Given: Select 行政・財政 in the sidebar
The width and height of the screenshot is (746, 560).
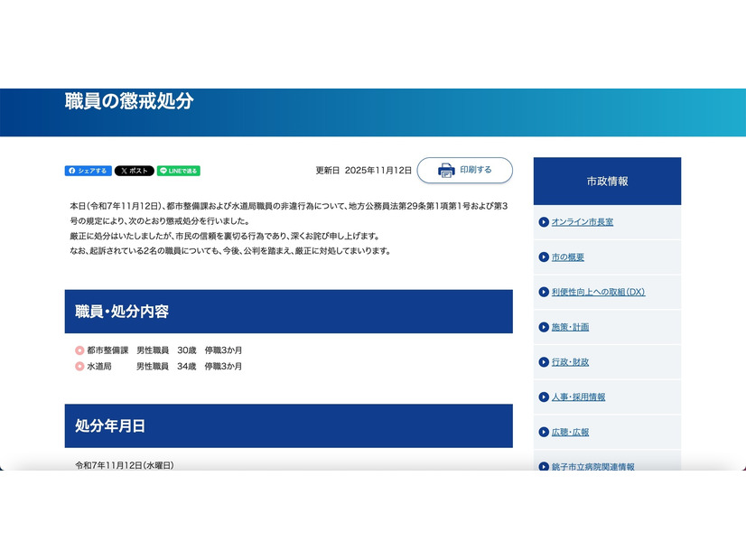Looking at the screenshot, I should tap(570, 362).
